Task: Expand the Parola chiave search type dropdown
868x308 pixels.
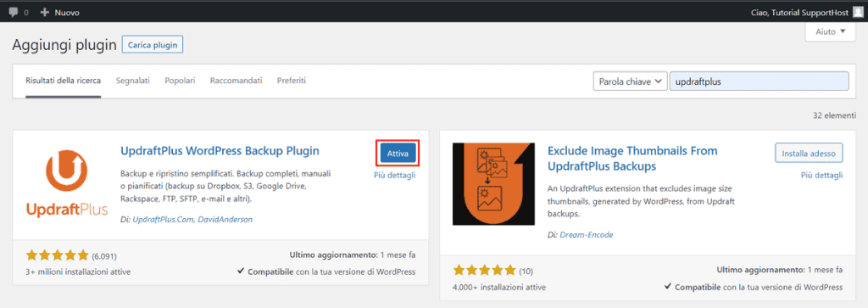Action: coord(630,81)
